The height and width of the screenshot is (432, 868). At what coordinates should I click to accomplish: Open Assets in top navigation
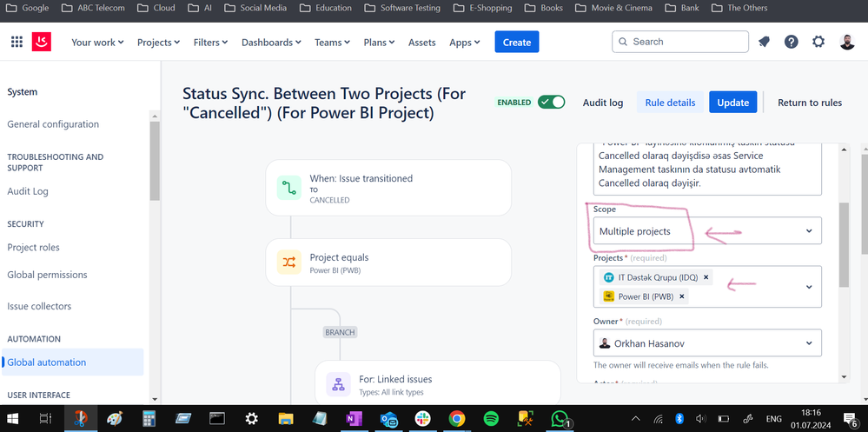pos(421,42)
